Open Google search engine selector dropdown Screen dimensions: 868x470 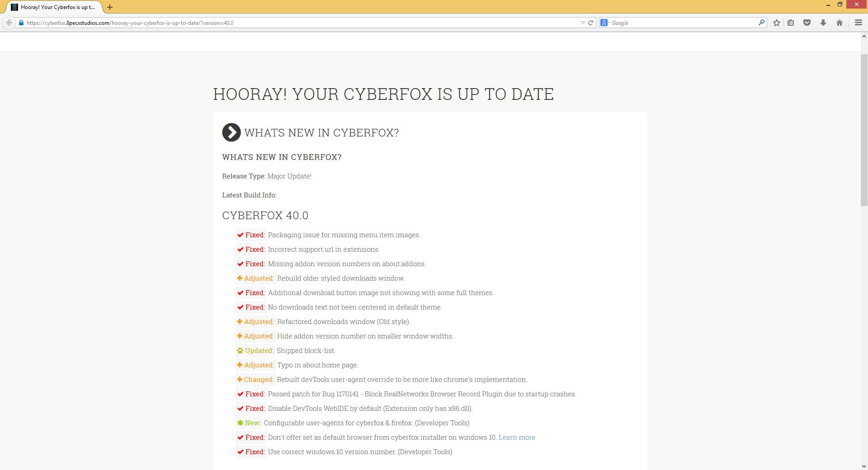[x=605, y=23]
